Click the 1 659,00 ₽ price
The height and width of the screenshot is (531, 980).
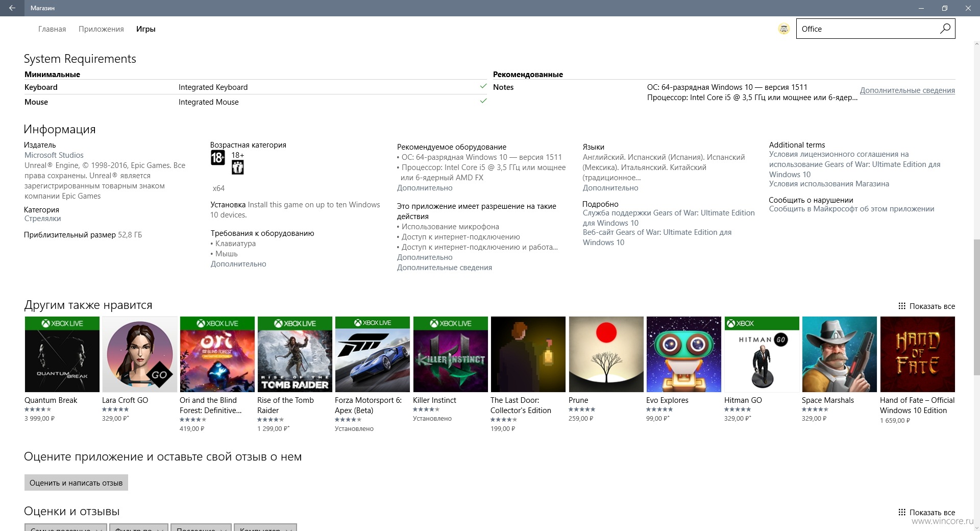[895, 421]
